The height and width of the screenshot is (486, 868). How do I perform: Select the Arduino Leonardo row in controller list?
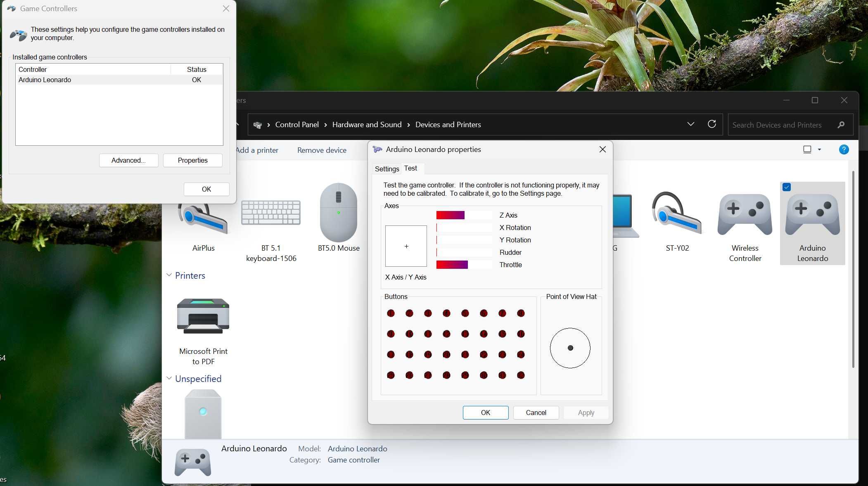tap(119, 80)
